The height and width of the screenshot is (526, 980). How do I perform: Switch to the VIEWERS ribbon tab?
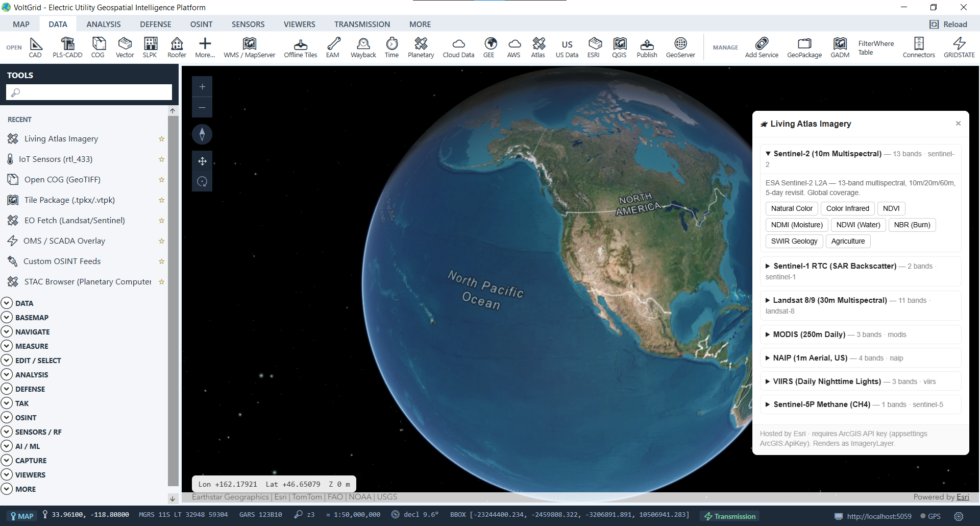[x=300, y=24]
